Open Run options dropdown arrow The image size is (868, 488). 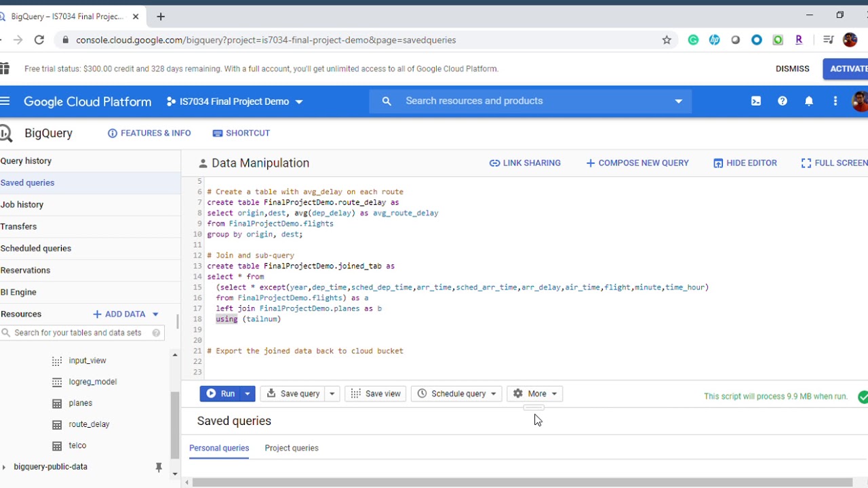(248, 394)
